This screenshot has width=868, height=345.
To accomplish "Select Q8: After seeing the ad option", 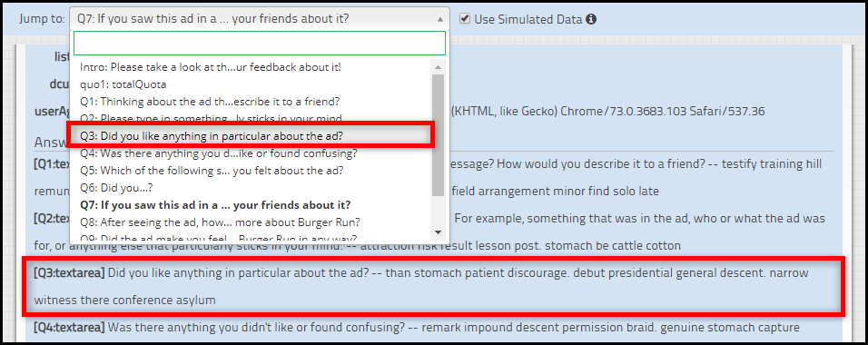I will coord(221,222).
